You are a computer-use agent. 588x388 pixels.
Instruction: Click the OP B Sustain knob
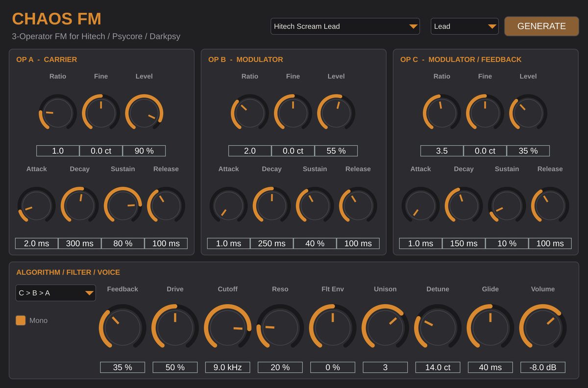tap(315, 206)
